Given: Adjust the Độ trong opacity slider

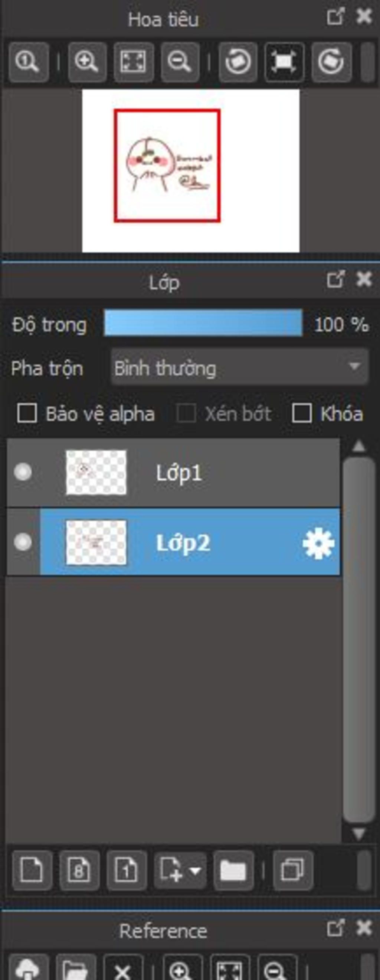Looking at the screenshot, I should [203, 322].
